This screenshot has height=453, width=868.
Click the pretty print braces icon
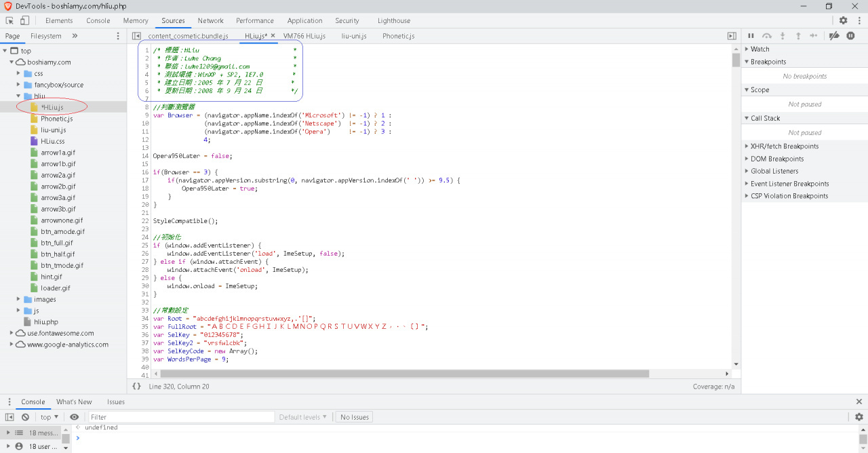[136, 386]
